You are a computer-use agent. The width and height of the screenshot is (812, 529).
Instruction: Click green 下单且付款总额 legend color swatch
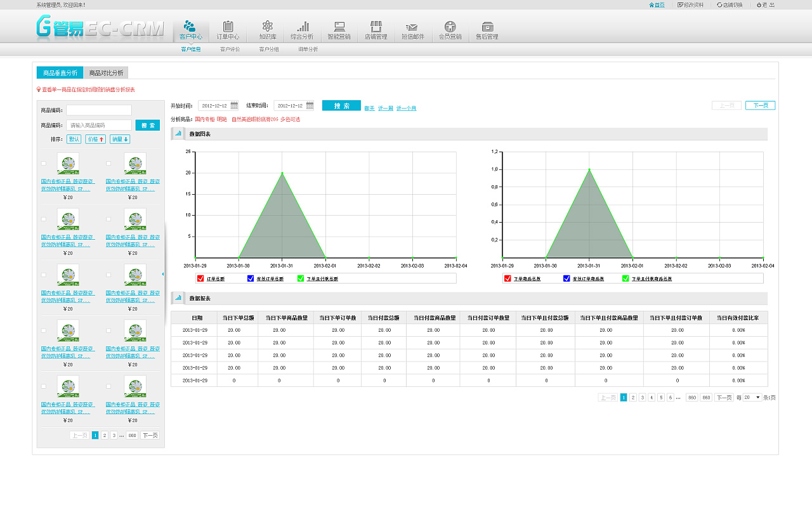(x=301, y=278)
